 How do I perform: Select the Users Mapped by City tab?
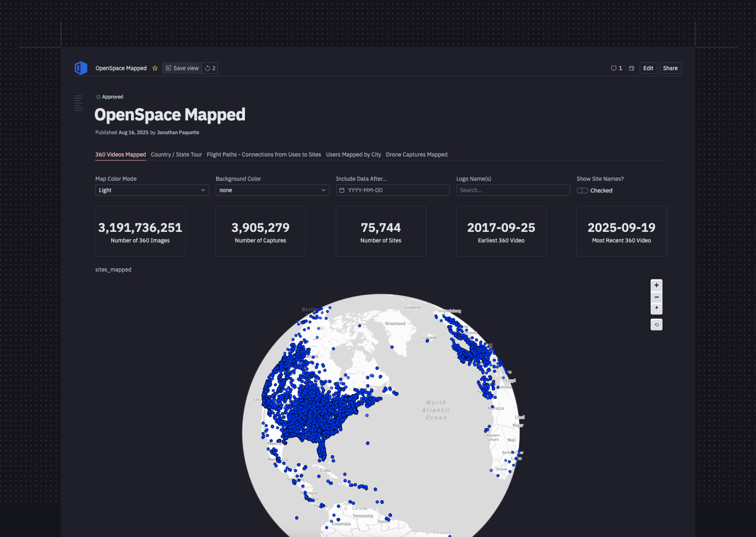(353, 154)
